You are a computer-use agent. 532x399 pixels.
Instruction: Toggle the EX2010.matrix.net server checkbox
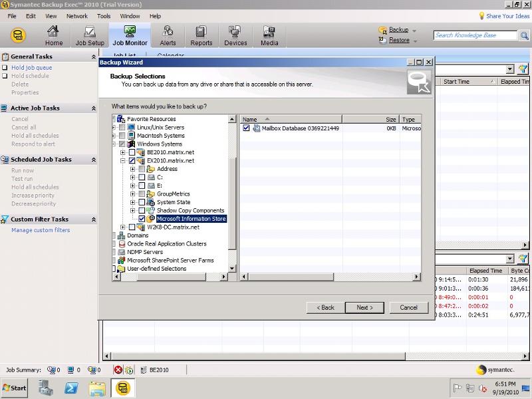coord(132,160)
